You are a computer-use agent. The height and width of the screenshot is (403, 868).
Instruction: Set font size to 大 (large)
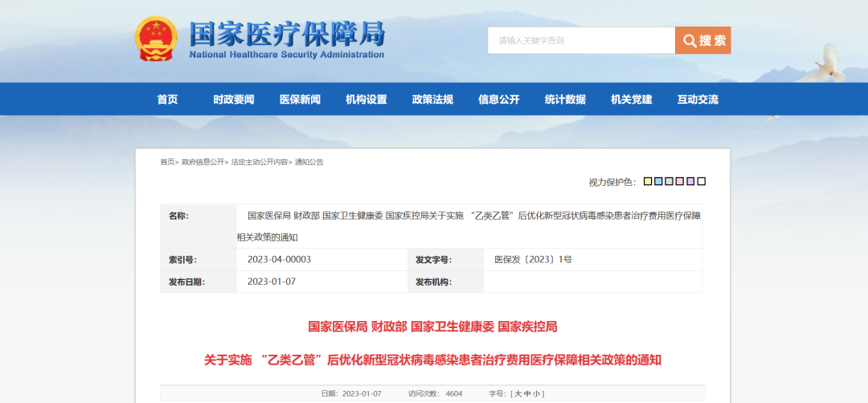(518, 393)
